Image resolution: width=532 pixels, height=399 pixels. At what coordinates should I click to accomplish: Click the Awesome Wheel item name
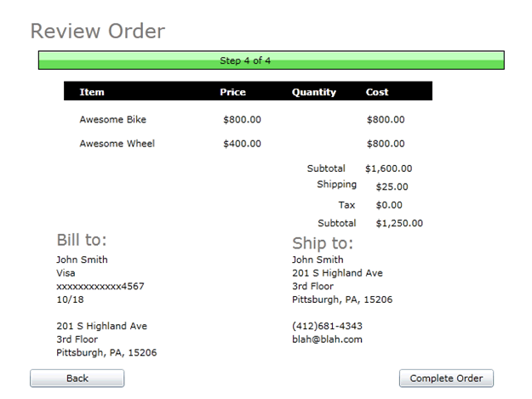coord(117,144)
